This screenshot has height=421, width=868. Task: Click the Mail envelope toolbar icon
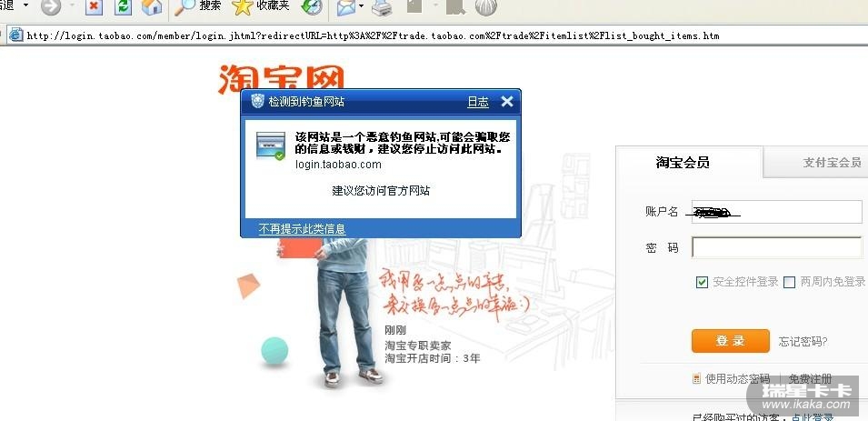[346, 7]
